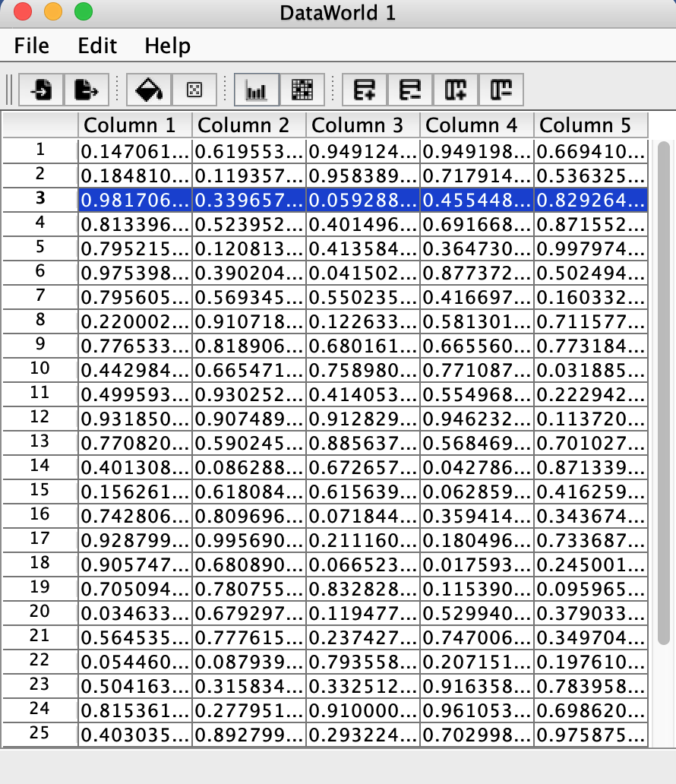Select cell 0.523952... in row 4
676x784 pixels.
[249, 225]
